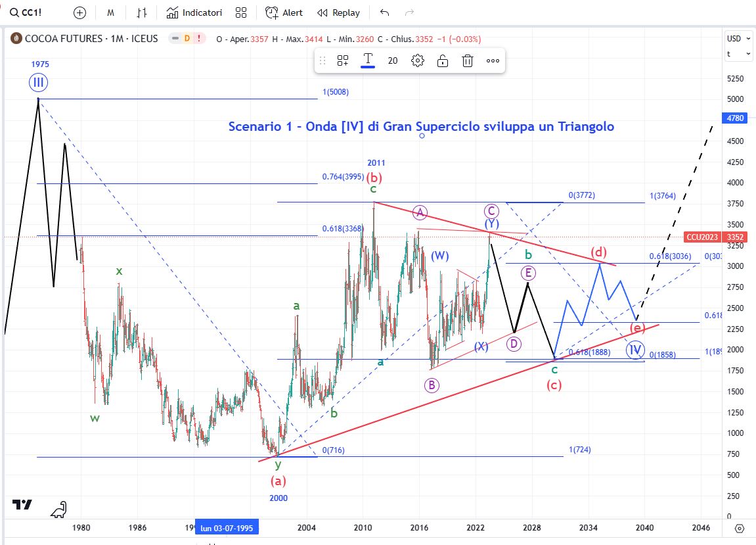This screenshot has height=545, width=756.
Task: Open symbol search CC1!
Action: (26, 12)
